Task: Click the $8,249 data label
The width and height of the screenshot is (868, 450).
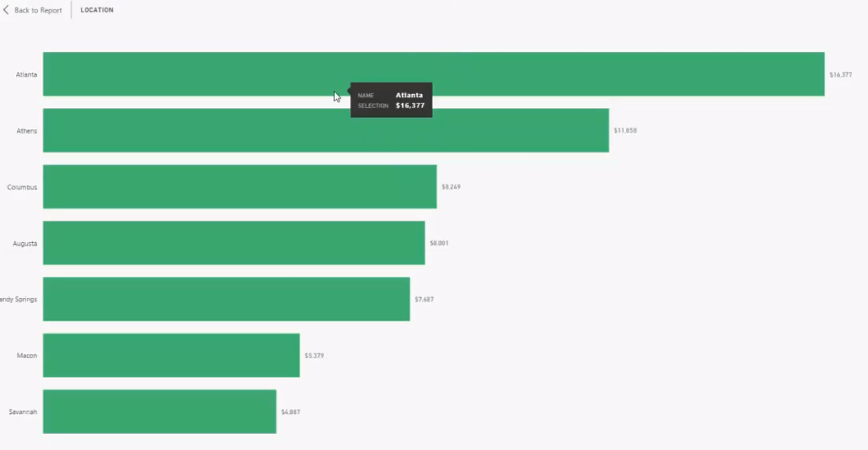Action: [x=451, y=187]
